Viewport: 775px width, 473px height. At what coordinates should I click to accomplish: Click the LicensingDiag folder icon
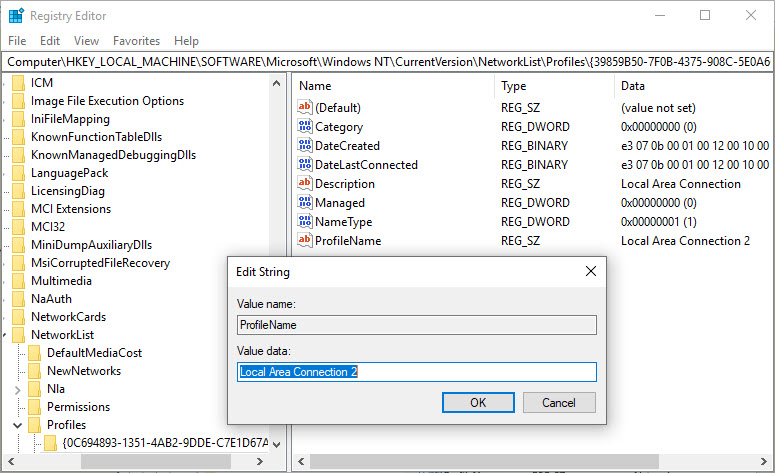[19, 191]
